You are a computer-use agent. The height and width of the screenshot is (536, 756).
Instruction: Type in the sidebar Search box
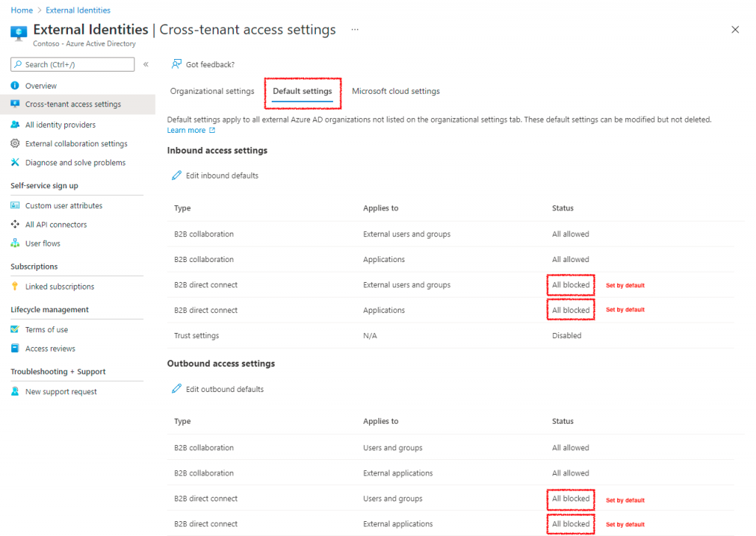(72, 64)
